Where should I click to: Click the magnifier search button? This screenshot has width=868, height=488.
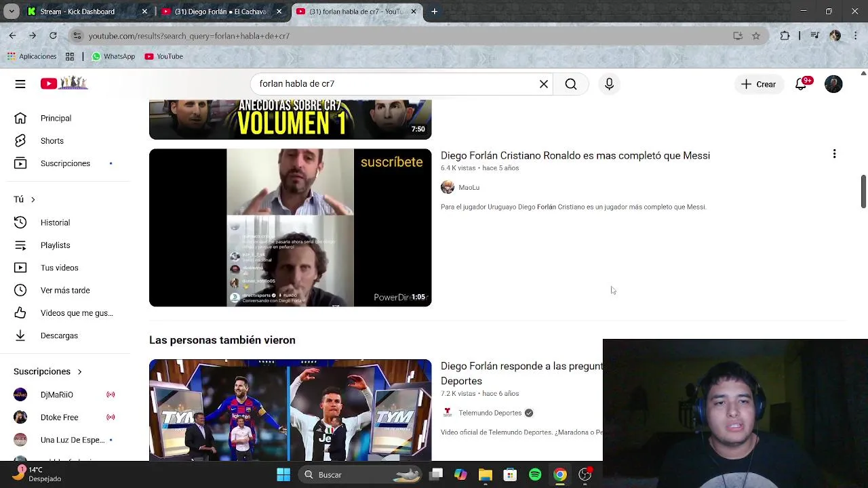point(571,84)
